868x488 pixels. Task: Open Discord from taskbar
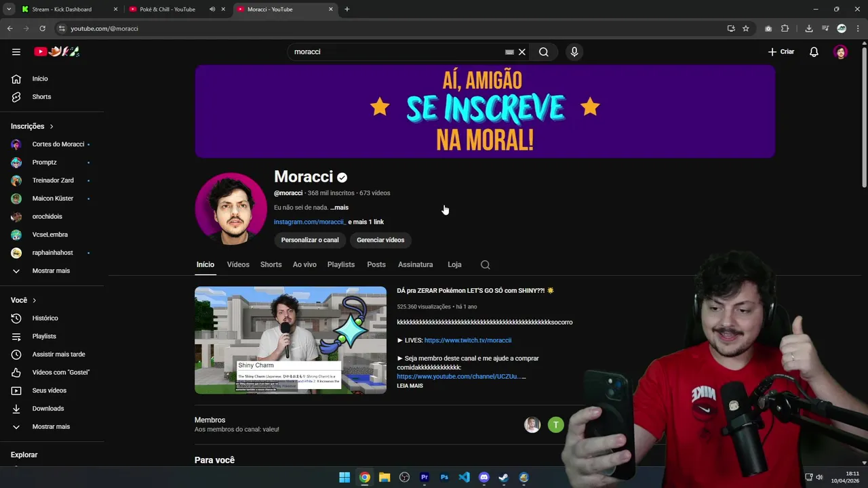click(x=484, y=477)
